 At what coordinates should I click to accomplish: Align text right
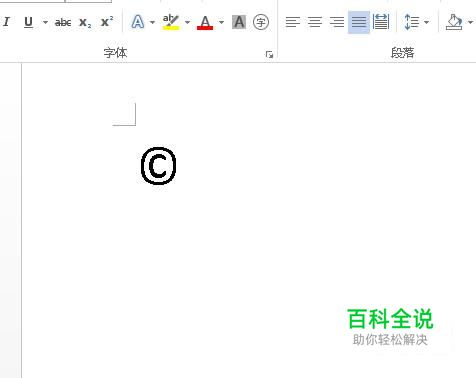point(337,22)
